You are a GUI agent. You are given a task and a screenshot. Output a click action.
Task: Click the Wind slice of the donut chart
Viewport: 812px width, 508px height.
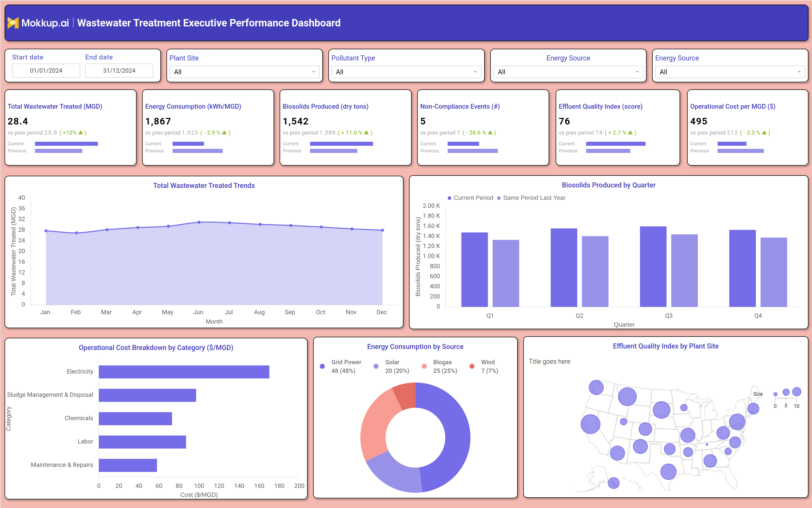click(x=406, y=396)
